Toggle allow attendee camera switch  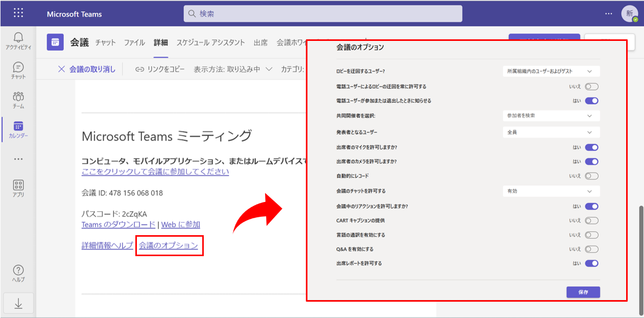tap(591, 162)
